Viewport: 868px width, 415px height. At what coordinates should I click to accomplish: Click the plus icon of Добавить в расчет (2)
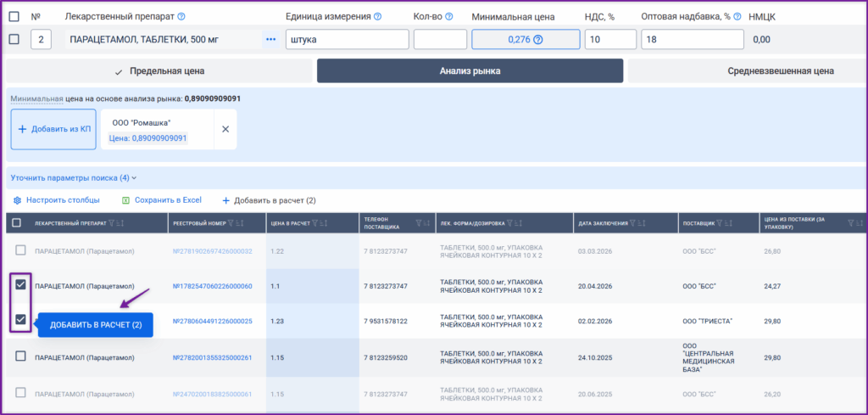click(225, 200)
